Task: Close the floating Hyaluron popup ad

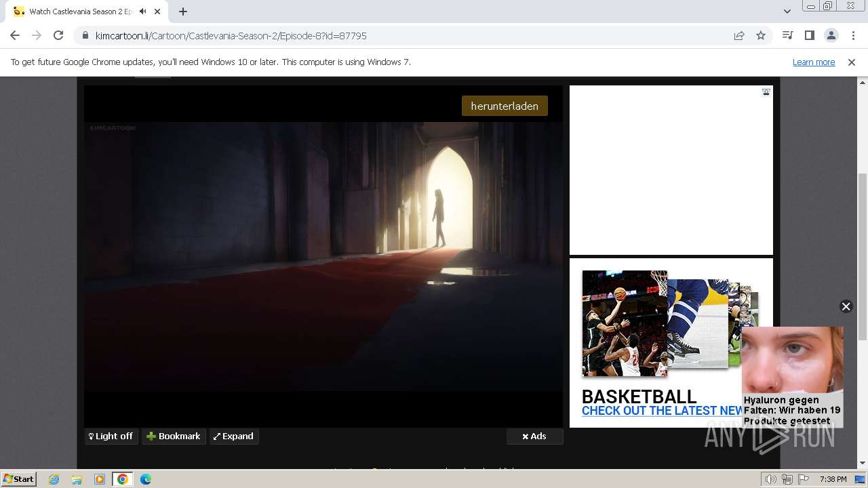Action: [846, 306]
